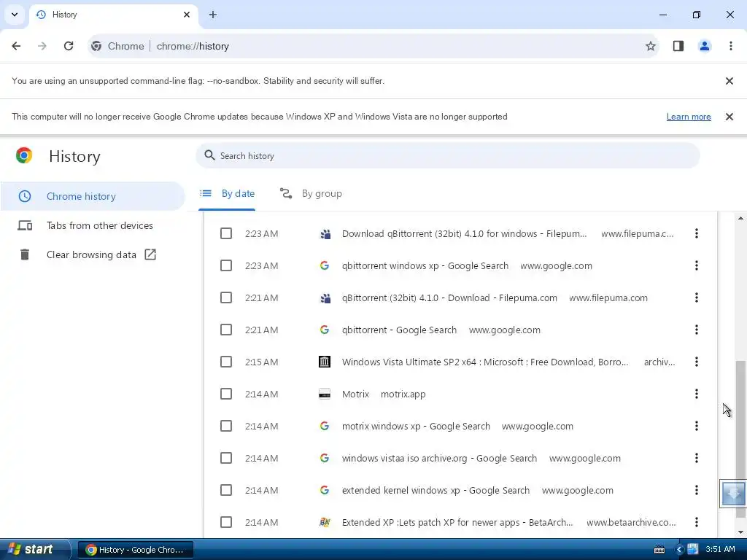Image resolution: width=747 pixels, height=560 pixels.
Task: Open the Extended XP Lets patch XP link
Action: coord(457,522)
